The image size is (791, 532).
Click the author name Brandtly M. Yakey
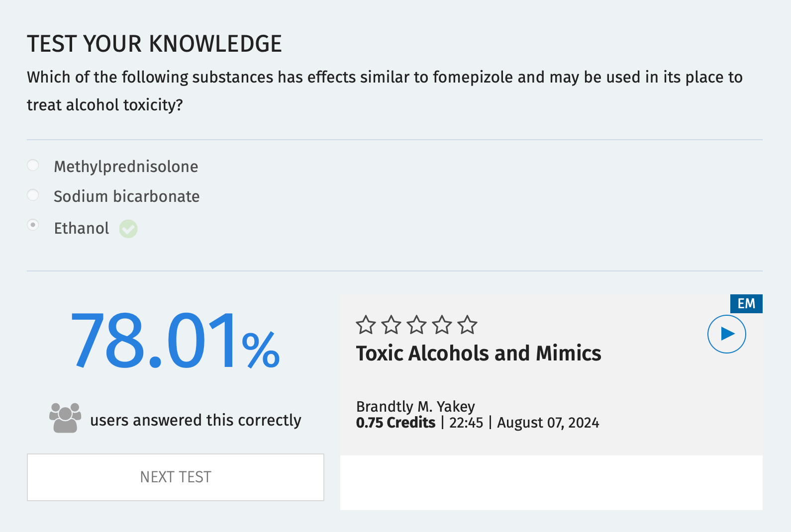click(415, 407)
